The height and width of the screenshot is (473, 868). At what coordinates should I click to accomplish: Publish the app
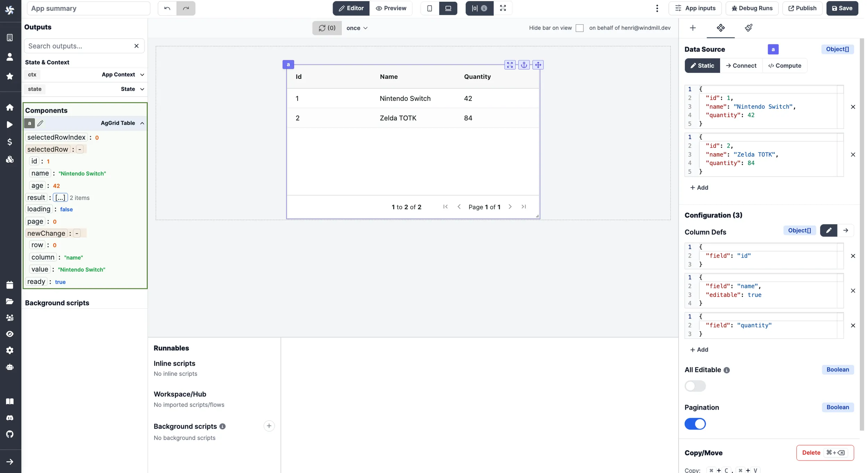pos(802,8)
